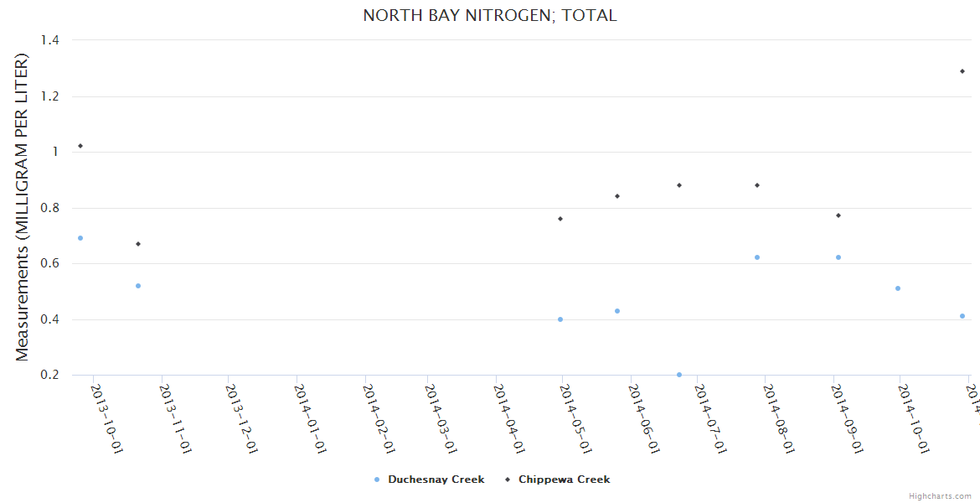
Task: Click the black diamond legend marker
Action: [508, 480]
